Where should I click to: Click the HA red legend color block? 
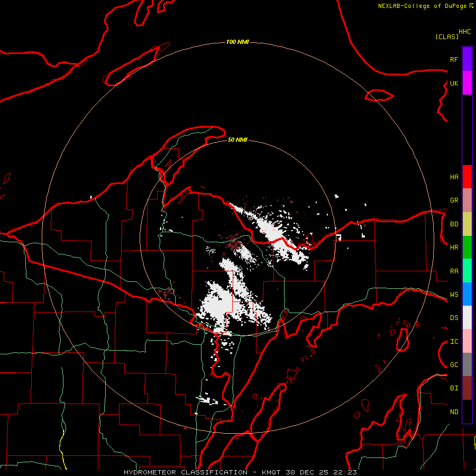(x=467, y=177)
